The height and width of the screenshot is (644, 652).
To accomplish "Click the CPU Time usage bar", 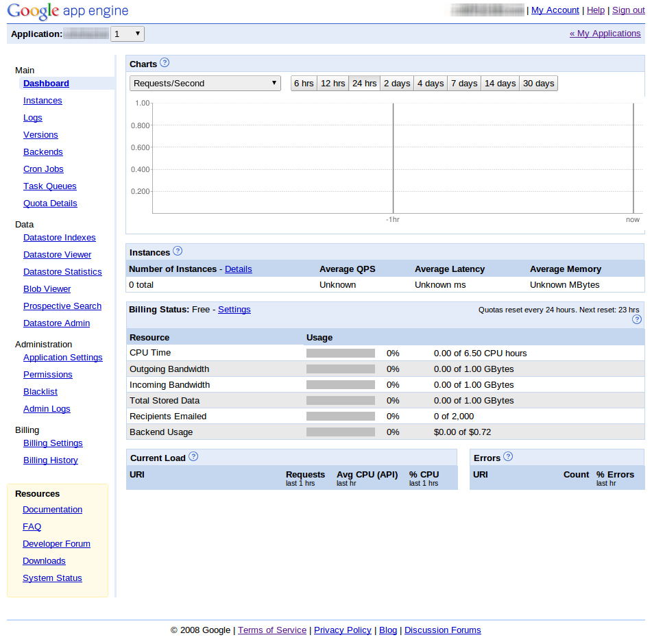I will (x=341, y=353).
